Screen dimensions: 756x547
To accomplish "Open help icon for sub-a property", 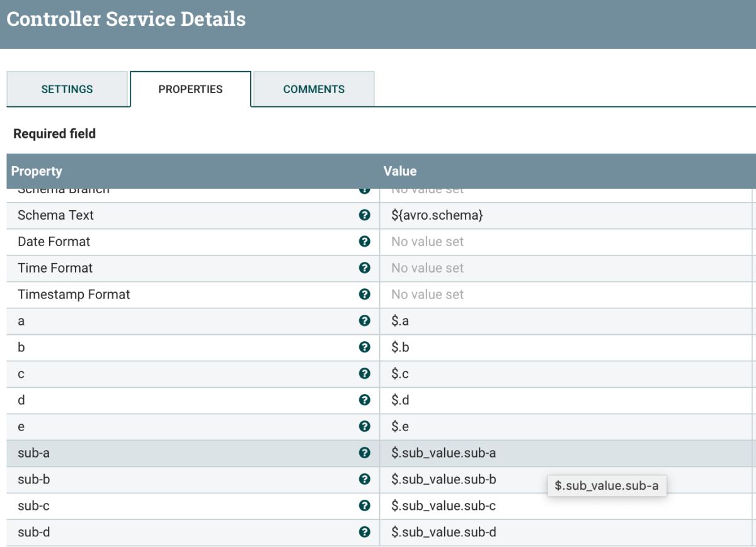I will 364,453.
